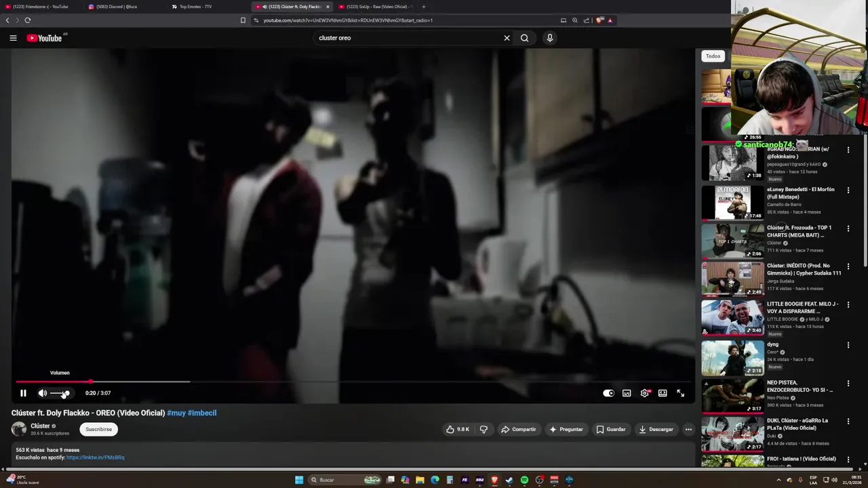The height and width of the screenshot is (488, 868).
Task: Open the player settings gear
Action: [x=645, y=393]
